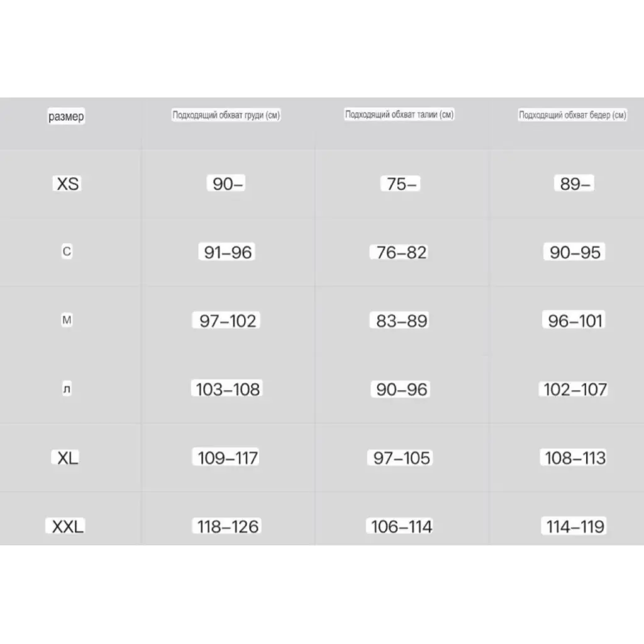Click the size label "С"
This screenshot has width=644, height=644.
pos(67,252)
